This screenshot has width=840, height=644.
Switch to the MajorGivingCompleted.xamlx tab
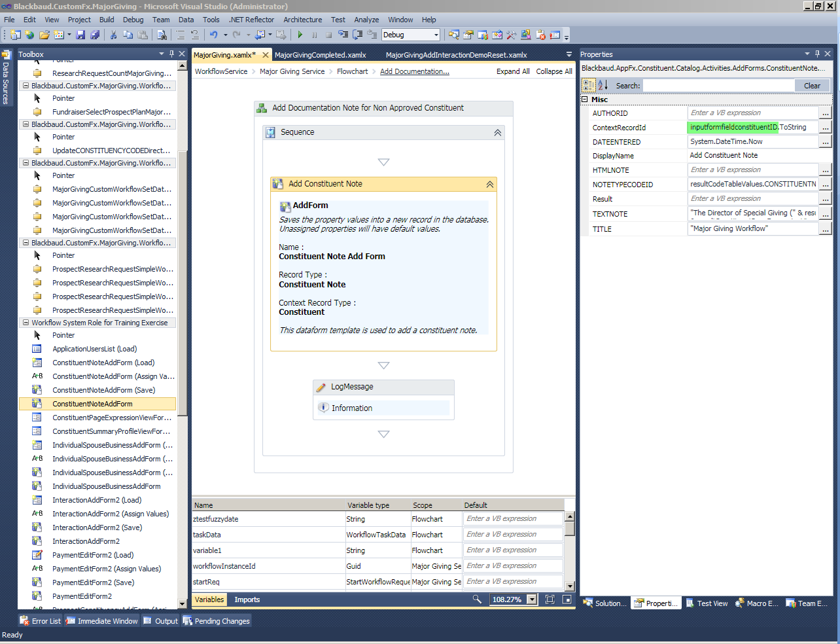coord(320,55)
